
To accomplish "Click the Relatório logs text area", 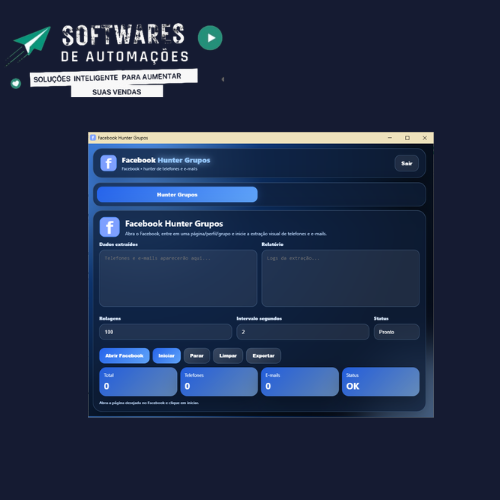I will click(340, 278).
